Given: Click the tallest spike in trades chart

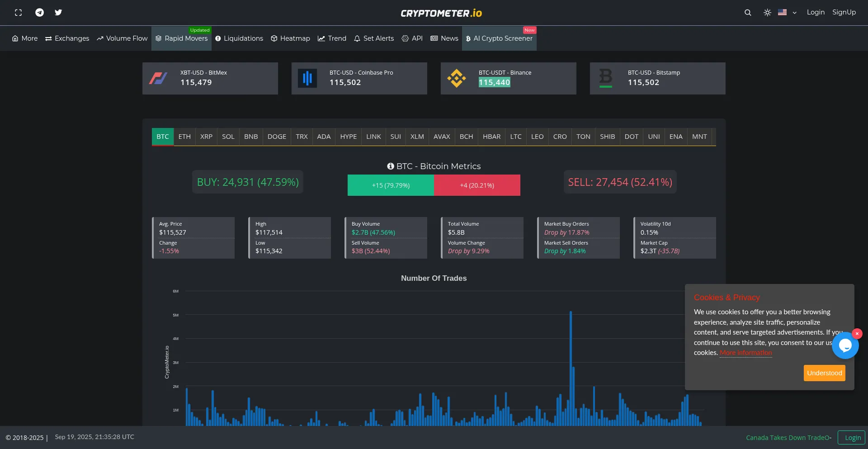Looking at the screenshot, I should point(571,369).
